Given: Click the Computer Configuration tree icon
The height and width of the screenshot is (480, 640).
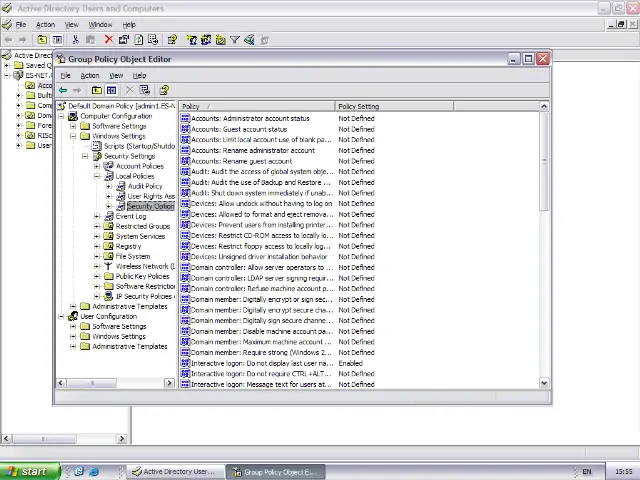Looking at the screenshot, I should click(x=73, y=116).
